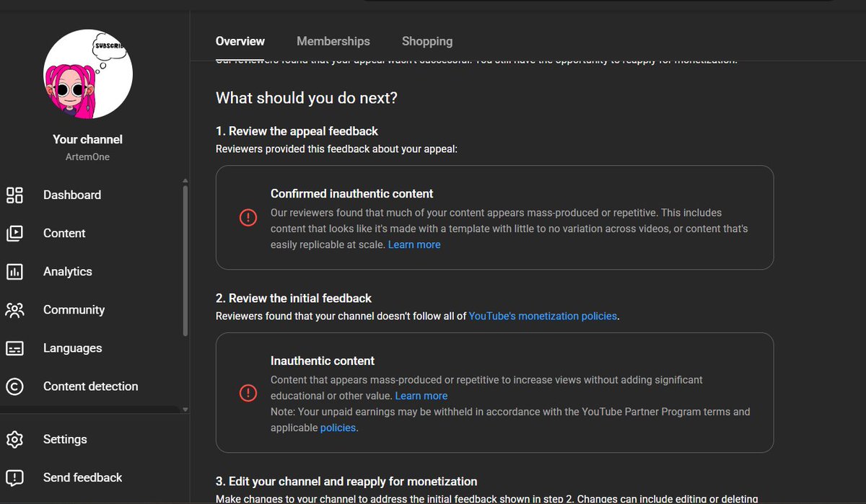Click the Analytics bar chart icon
The image size is (866, 504).
pyautogui.click(x=14, y=271)
